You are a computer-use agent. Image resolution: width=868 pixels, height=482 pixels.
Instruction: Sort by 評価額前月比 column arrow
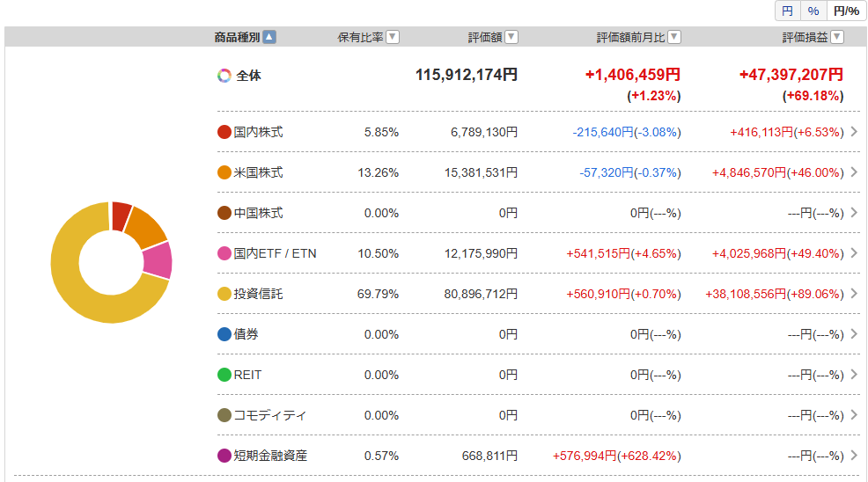674,37
